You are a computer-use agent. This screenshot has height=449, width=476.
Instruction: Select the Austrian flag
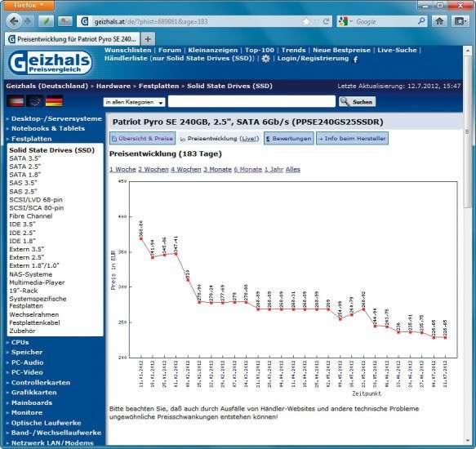point(16,100)
